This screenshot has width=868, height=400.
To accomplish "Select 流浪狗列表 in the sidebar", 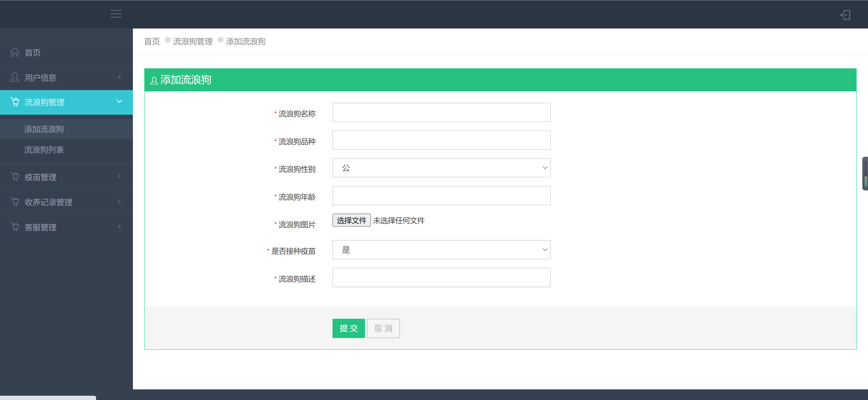I will point(44,150).
